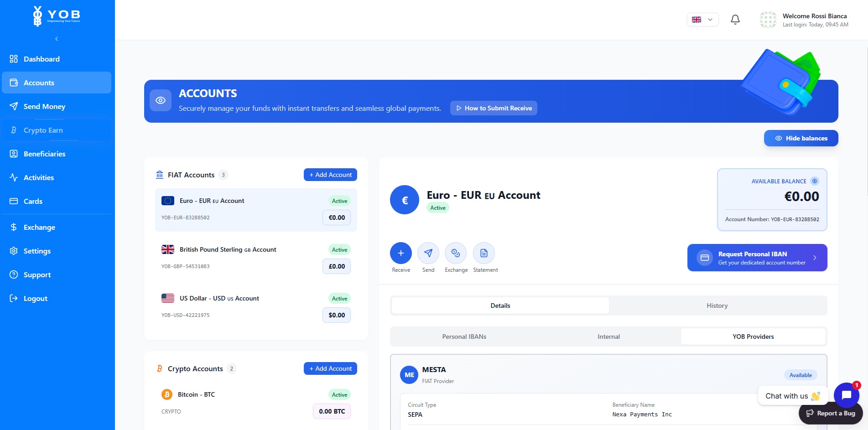Viewport: 868px width, 430px height.
Task: Add a new FIAT account
Action: pos(330,175)
